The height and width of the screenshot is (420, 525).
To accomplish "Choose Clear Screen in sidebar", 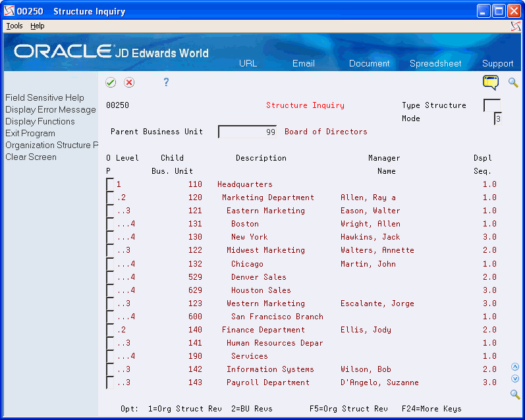I will pyautogui.click(x=31, y=157).
